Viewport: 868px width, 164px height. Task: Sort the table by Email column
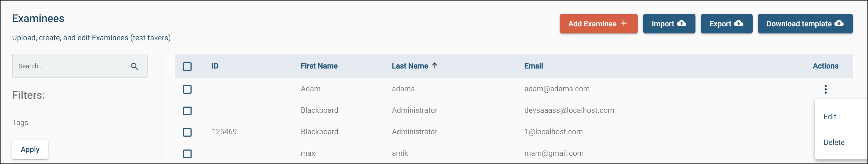coord(533,66)
